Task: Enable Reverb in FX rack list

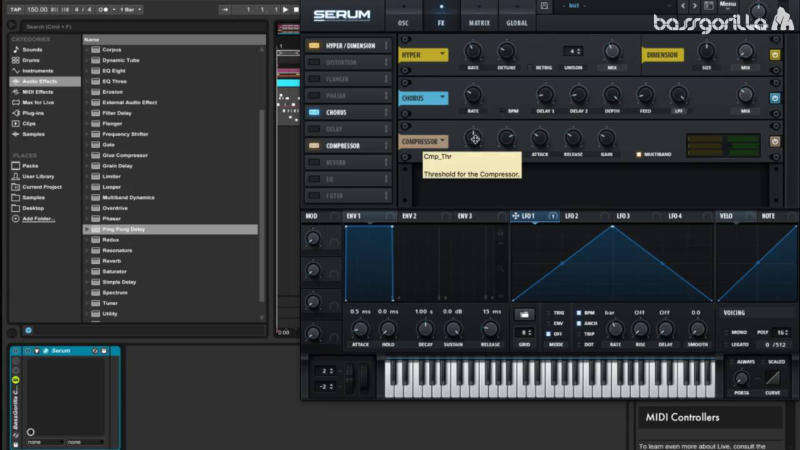Action: click(314, 162)
